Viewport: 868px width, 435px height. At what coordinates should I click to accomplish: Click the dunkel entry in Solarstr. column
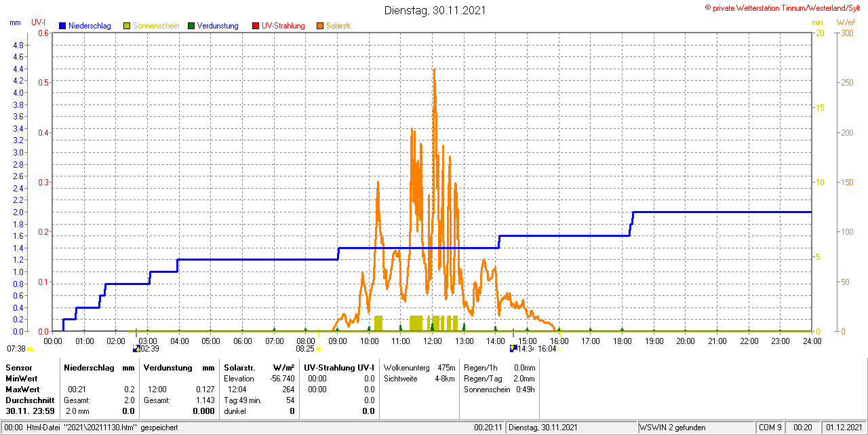pos(235,411)
